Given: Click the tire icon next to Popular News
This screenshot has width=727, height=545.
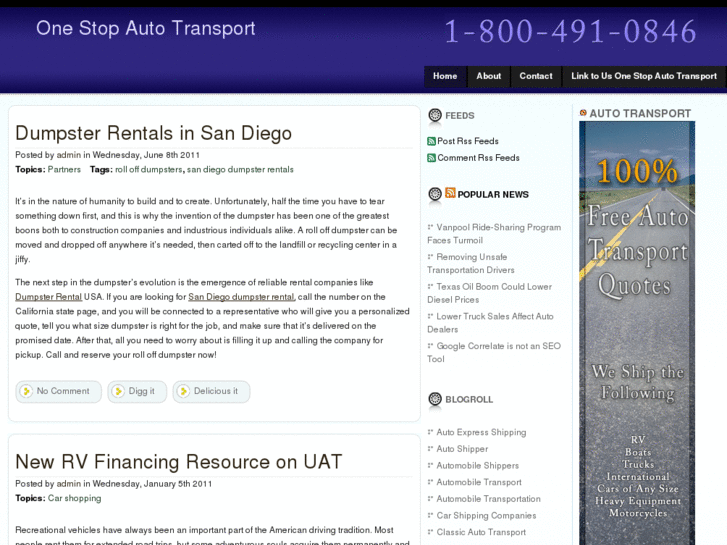Looking at the screenshot, I should pyautogui.click(x=435, y=194).
